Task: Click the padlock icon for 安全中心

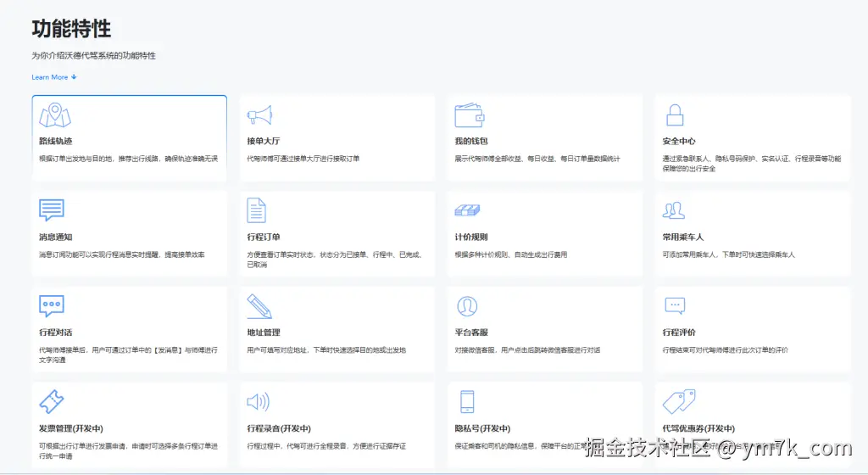Action: (674, 115)
